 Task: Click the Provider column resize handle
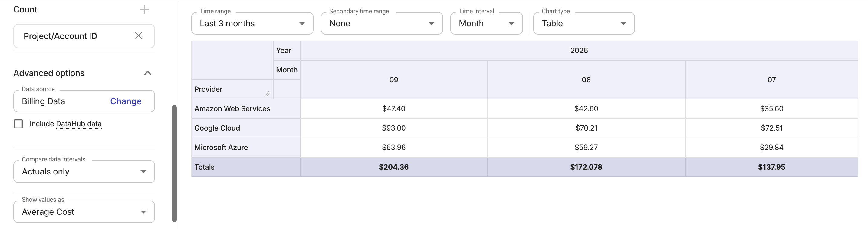point(267,93)
